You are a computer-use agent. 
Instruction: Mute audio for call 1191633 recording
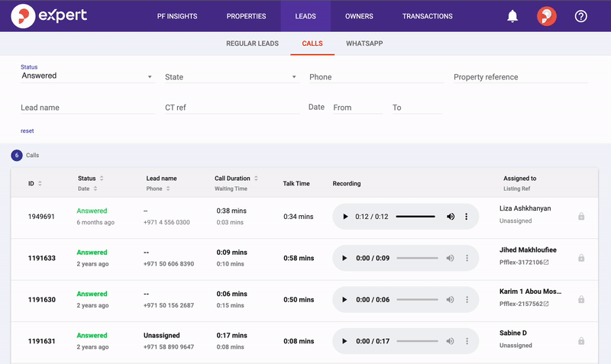(x=451, y=258)
